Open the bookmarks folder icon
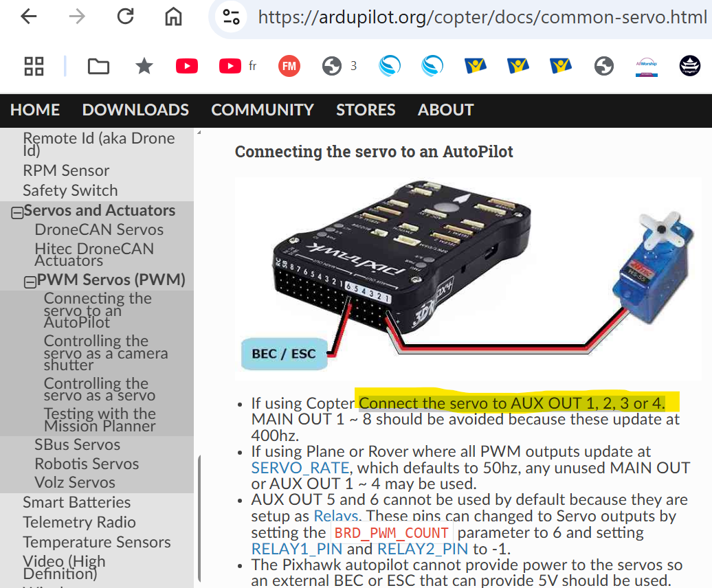Screen dimensions: 712x588 [x=98, y=66]
